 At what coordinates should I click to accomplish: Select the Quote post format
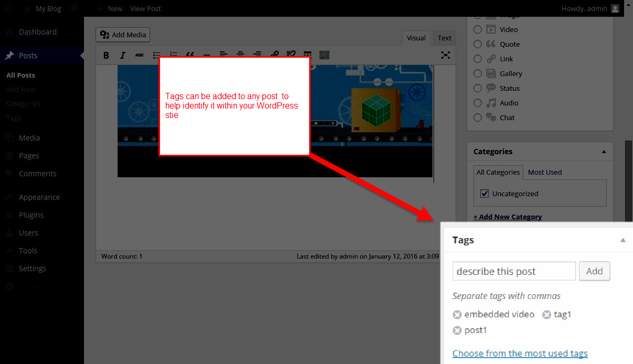pos(478,44)
